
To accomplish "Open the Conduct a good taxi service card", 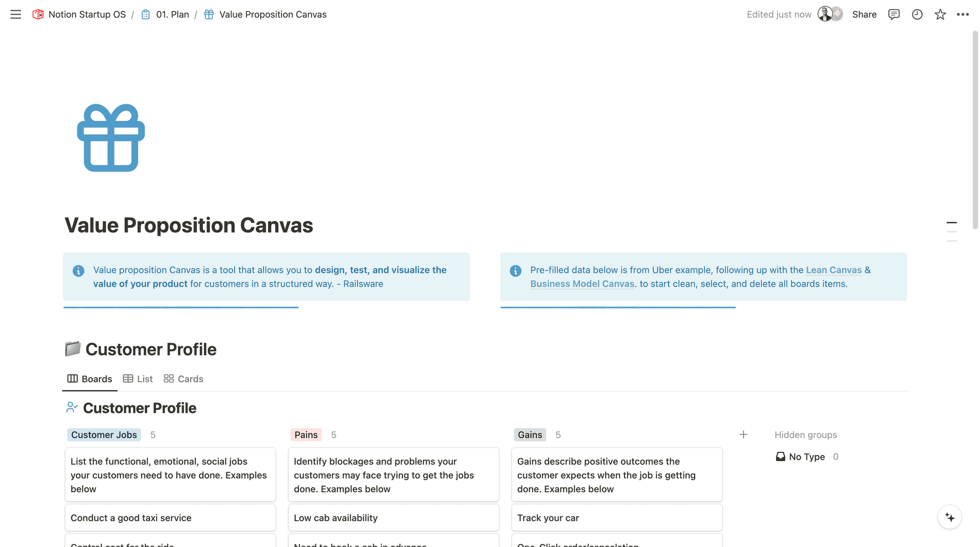I will click(x=170, y=517).
